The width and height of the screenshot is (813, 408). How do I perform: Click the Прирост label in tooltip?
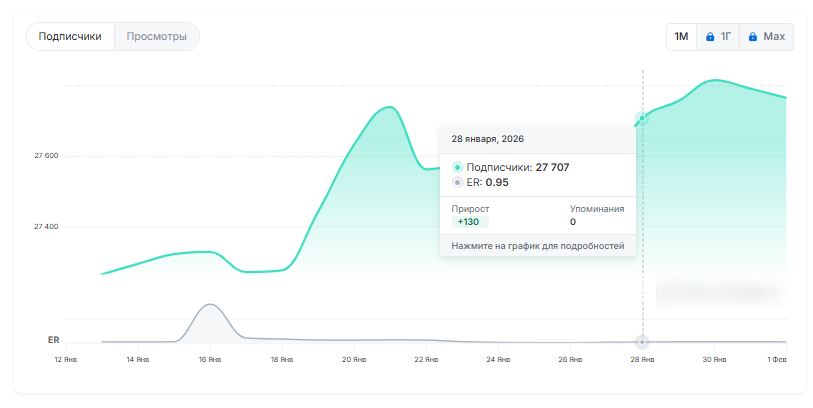pyautogui.click(x=470, y=209)
